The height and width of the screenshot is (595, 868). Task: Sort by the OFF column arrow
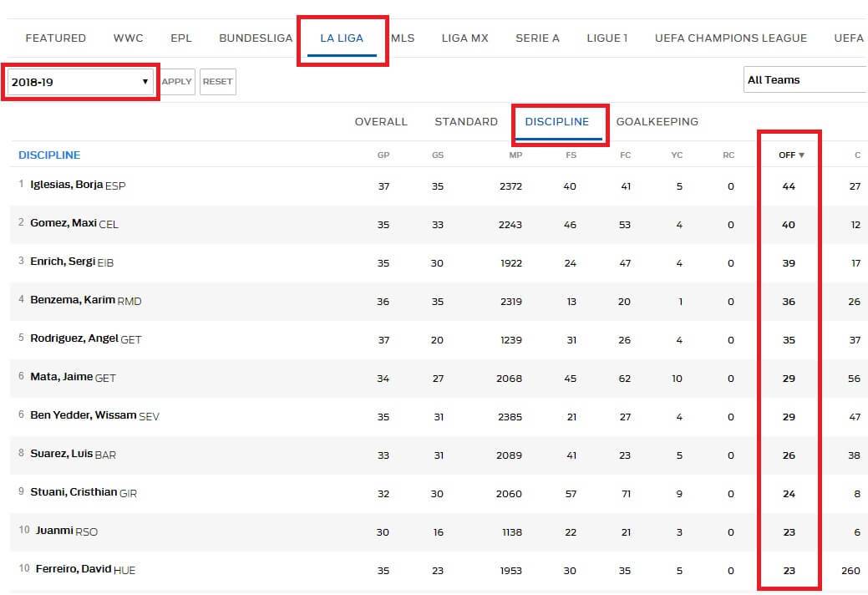click(801, 155)
